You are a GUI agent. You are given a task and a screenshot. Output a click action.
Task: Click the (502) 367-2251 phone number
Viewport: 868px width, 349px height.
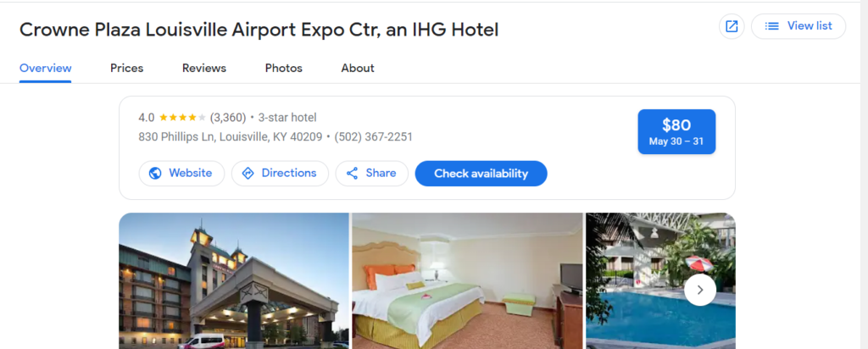(x=373, y=136)
